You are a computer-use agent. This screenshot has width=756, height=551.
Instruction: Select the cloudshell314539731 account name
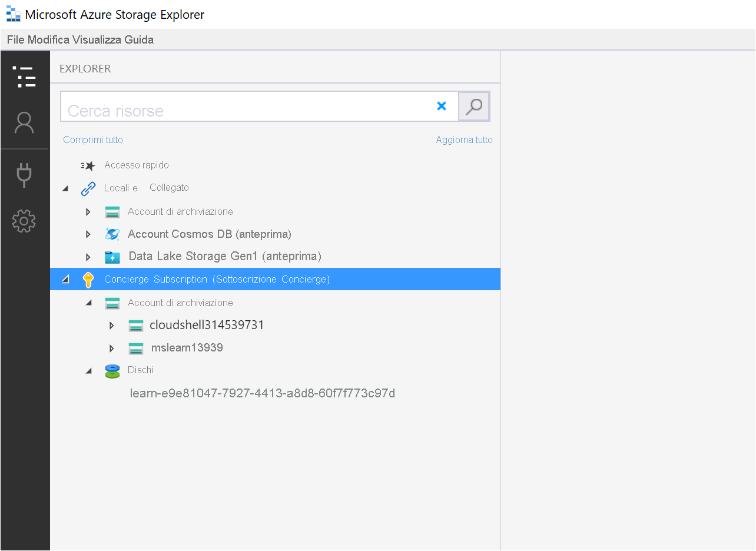click(x=207, y=325)
